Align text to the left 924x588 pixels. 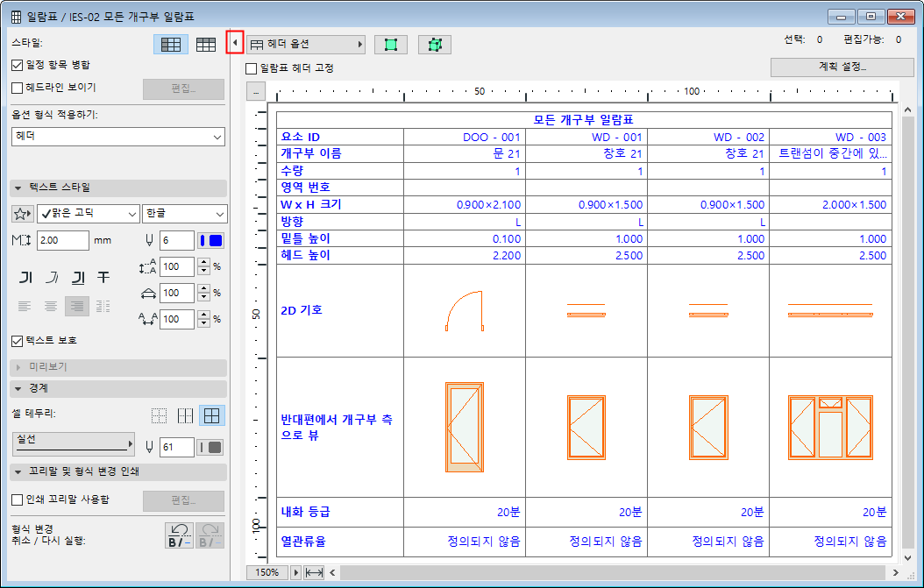25,306
